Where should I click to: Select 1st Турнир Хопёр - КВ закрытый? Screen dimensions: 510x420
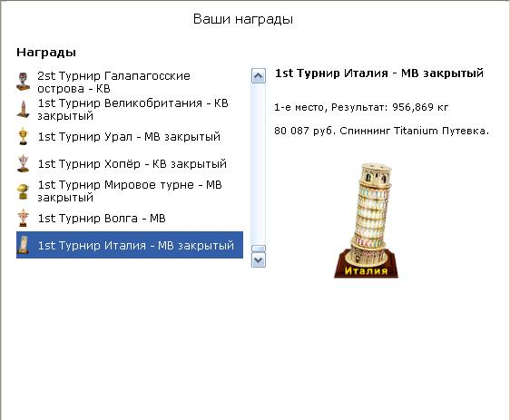pyautogui.click(x=130, y=163)
